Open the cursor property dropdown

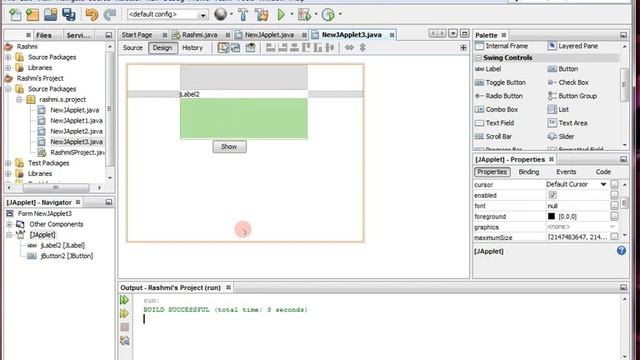pos(603,184)
